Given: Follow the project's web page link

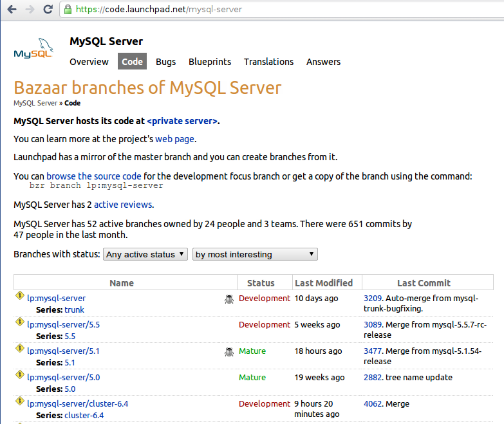Looking at the screenshot, I should [x=175, y=139].
